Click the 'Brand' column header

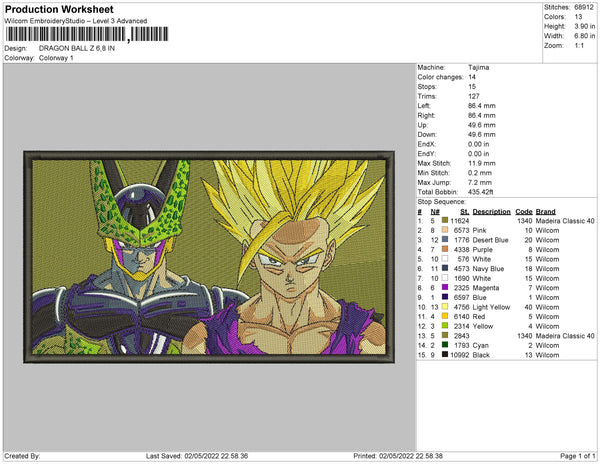(x=545, y=212)
